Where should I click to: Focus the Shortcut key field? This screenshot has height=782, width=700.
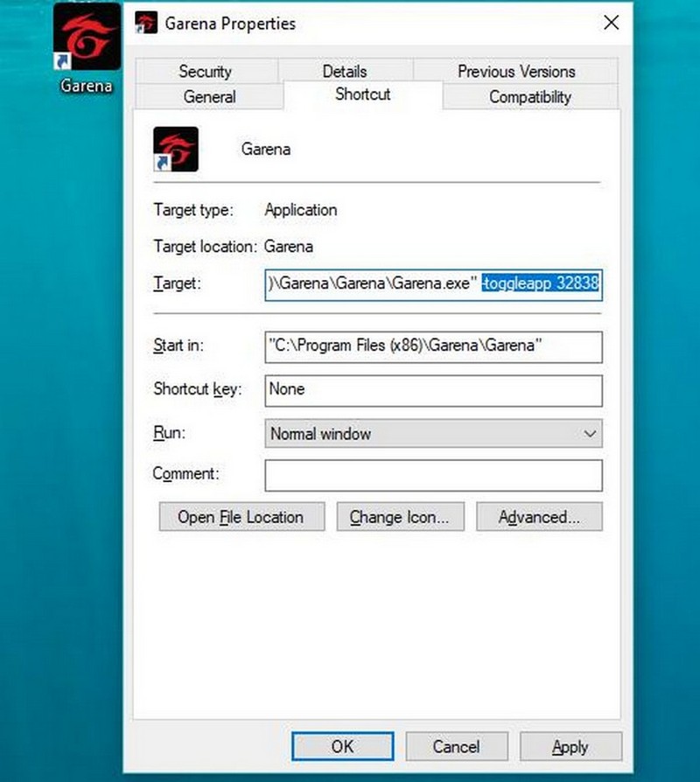[x=434, y=390]
